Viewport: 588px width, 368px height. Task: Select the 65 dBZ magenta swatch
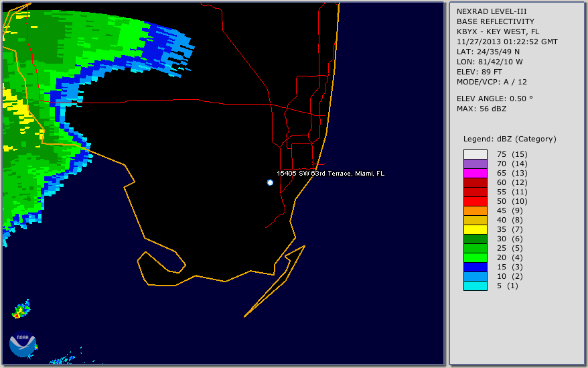[x=475, y=173]
